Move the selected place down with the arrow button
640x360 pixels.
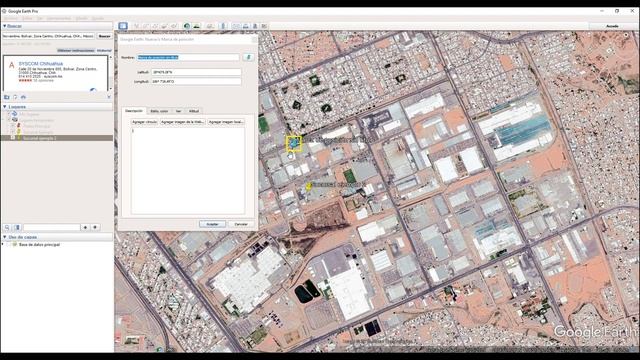(x=95, y=227)
